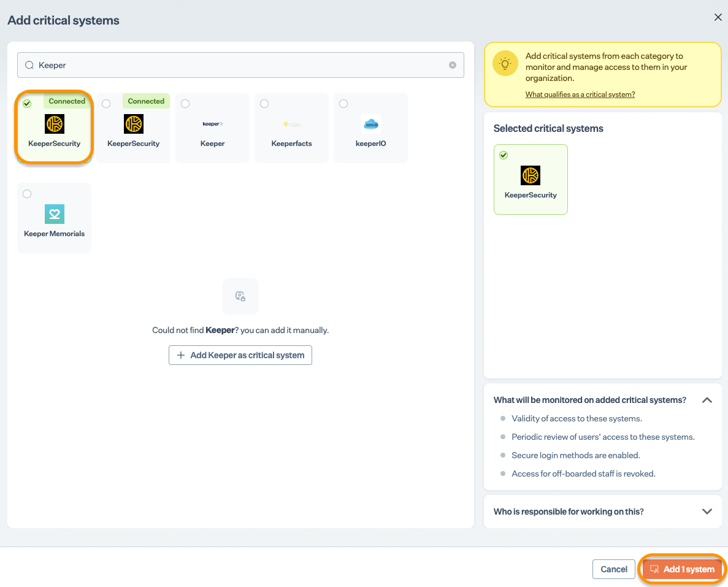Select the keeperIO radio button
The height and width of the screenshot is (587, 728).
click(343, 104)
